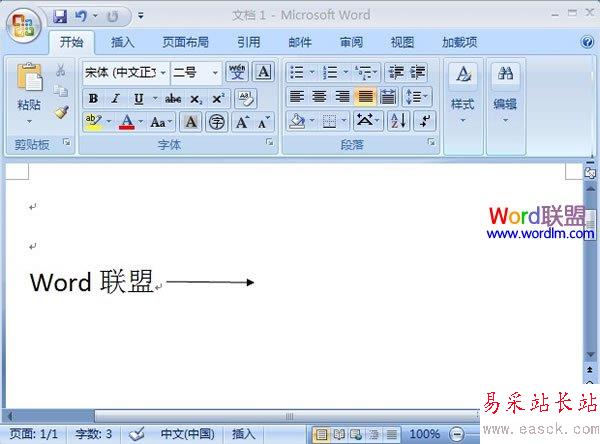Increase paragraph indent

(418, 72)
